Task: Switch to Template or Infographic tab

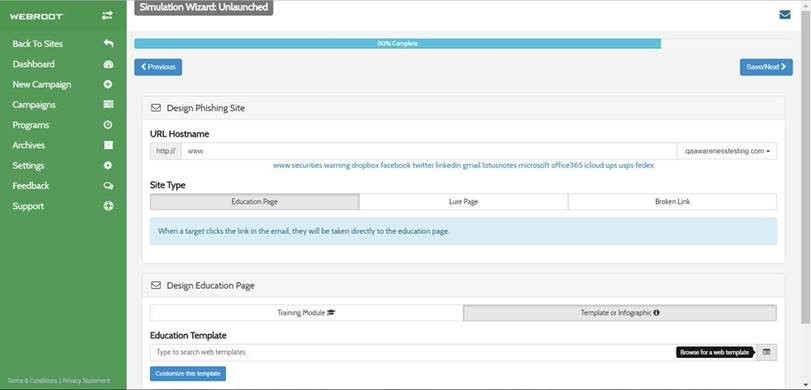Action: [620, 313]
